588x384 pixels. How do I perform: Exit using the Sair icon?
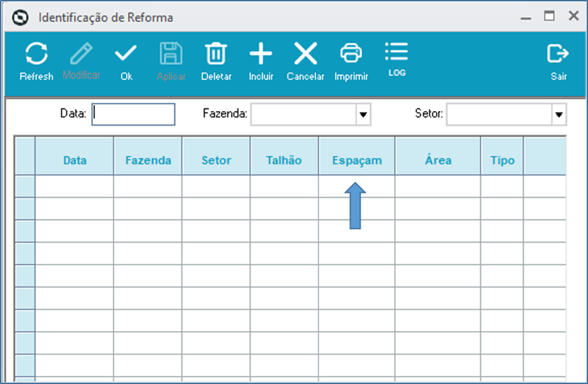pos(558,54)
